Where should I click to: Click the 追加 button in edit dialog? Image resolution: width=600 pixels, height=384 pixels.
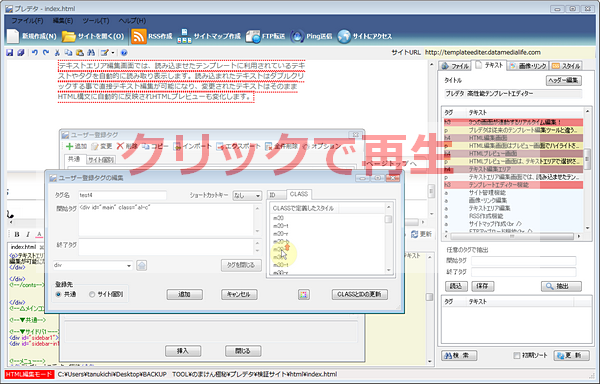tap(184, 295)
